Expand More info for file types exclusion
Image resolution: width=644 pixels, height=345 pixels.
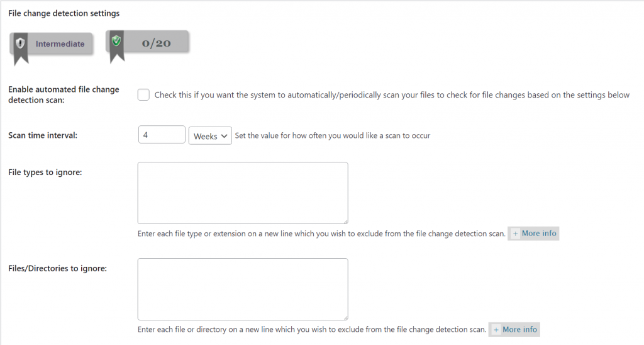tap(538, 234)
